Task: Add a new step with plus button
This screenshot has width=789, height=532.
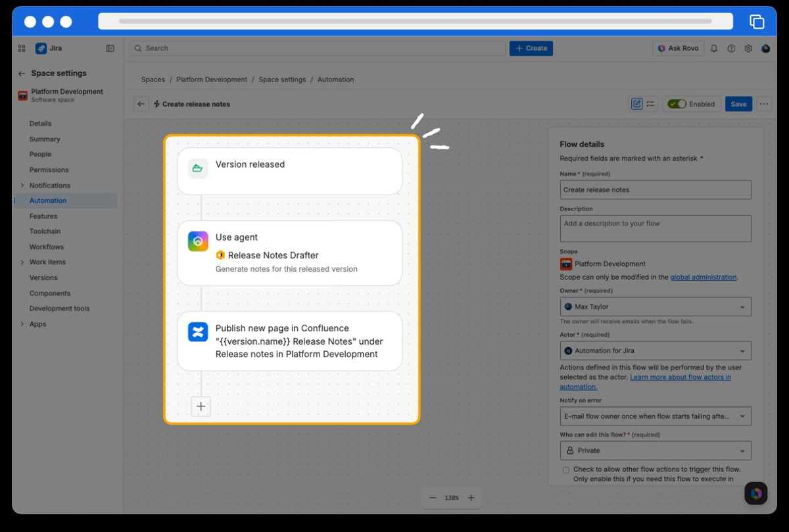Action: click(201, 406)
